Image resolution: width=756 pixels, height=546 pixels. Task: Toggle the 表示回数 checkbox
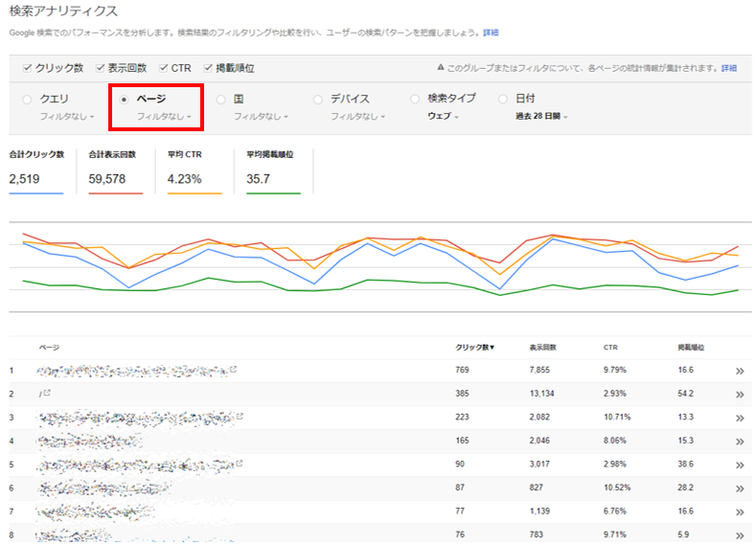[100, 68]
